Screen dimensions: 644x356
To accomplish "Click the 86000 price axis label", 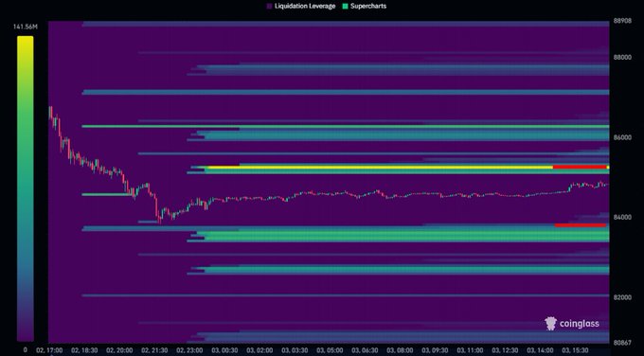I will coord(622,137).
